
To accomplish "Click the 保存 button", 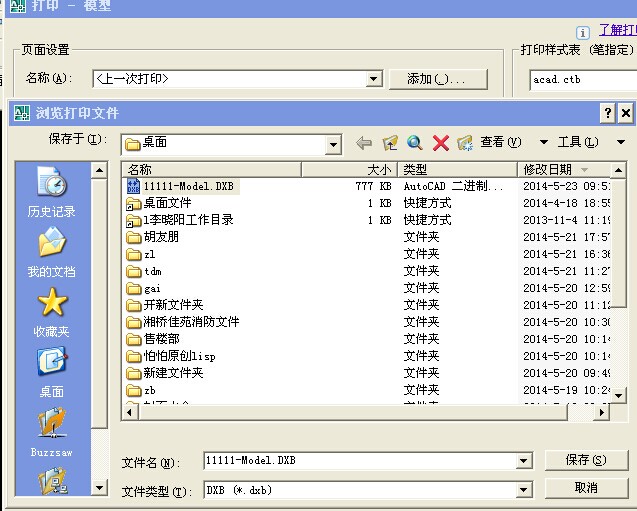I will pyautogui.click(x=586, y=460).
